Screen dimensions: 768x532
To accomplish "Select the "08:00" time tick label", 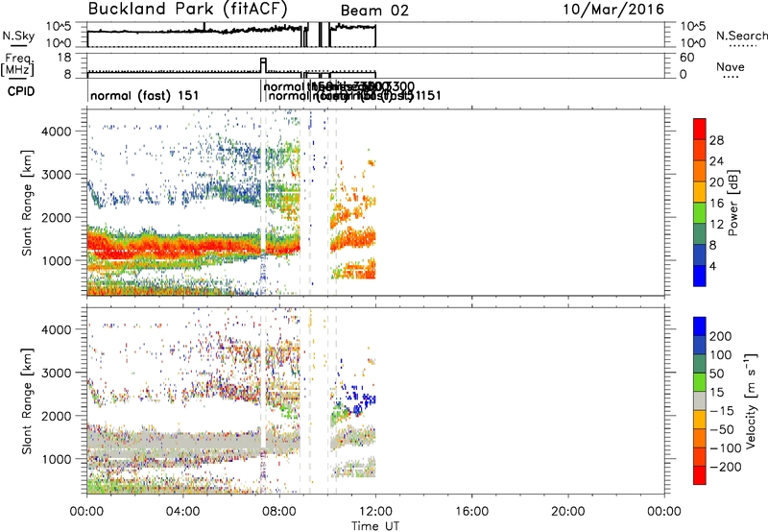I will [279, 512].
